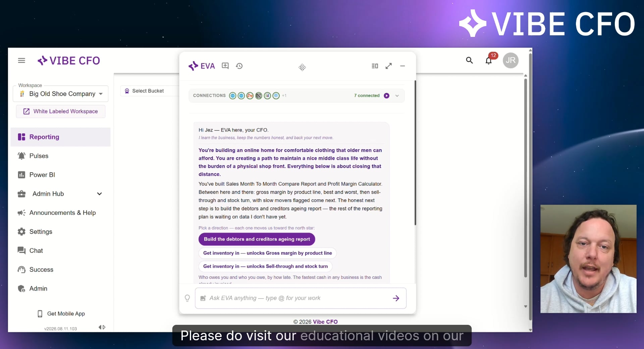Click White Labeled Workspace button
This screenshot has height=349, width=644.
pyautogui.click(x=61, y=111)
